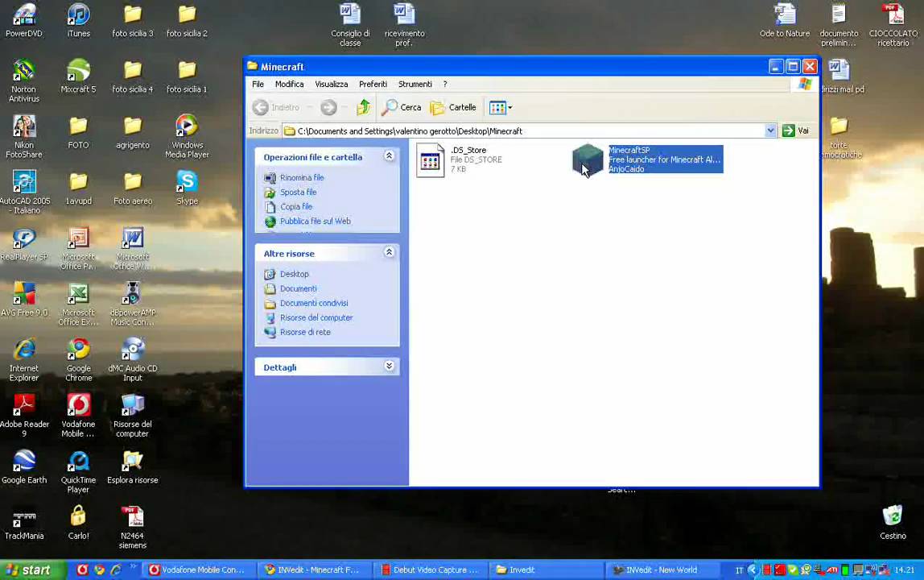Toggle the Cartelle folders pane

[453, 107]
